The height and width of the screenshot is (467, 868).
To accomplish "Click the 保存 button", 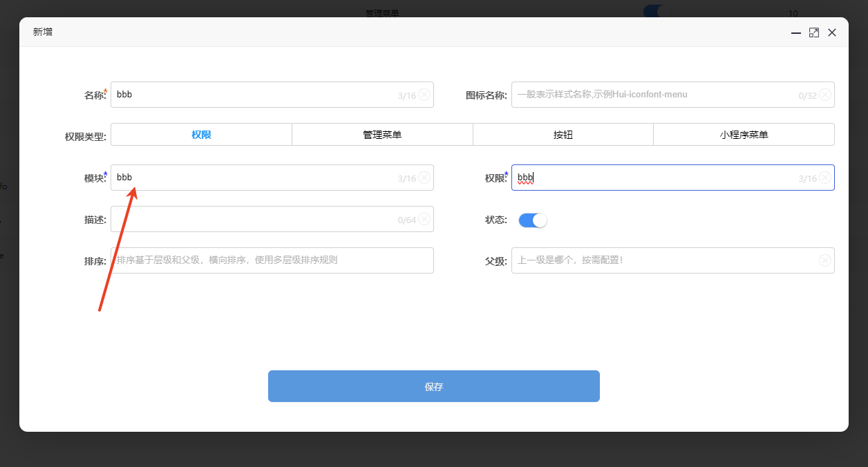I will (x=434, y=386).
